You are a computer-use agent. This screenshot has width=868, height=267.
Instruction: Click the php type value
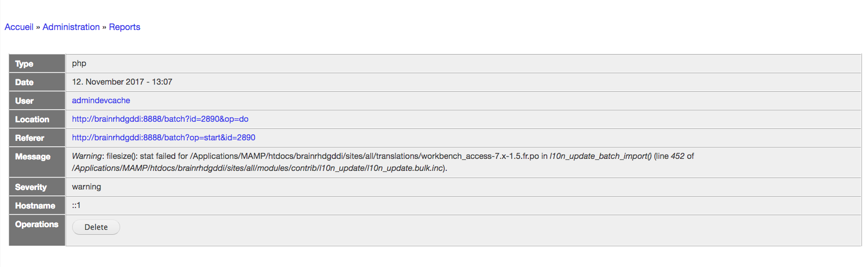pyautogui.click(x=79, y=63)
